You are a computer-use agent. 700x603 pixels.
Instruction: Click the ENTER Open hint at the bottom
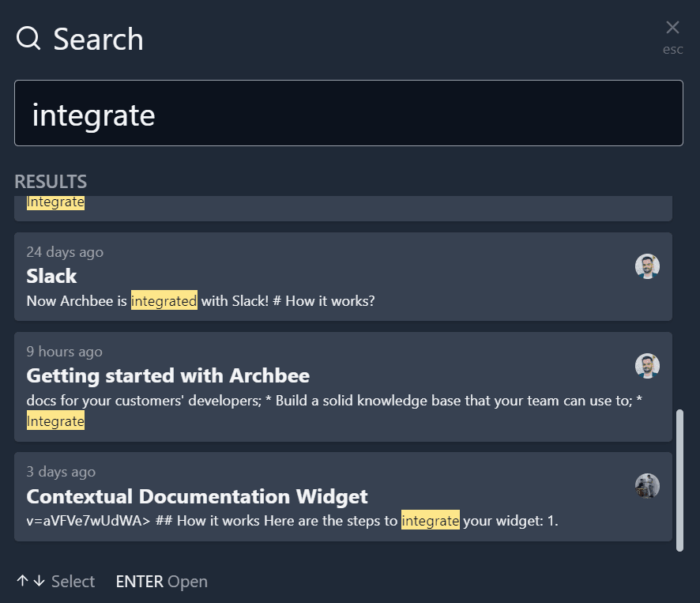[161, 581]
